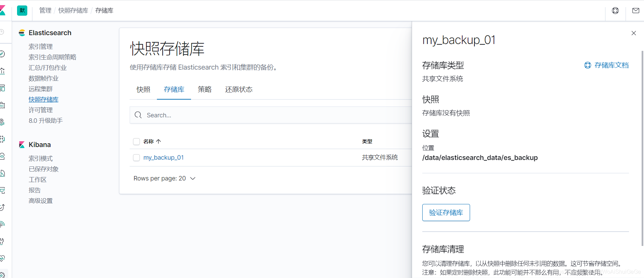Open the help menu icon
Screen dimensions: 644x278
point(615,11)
